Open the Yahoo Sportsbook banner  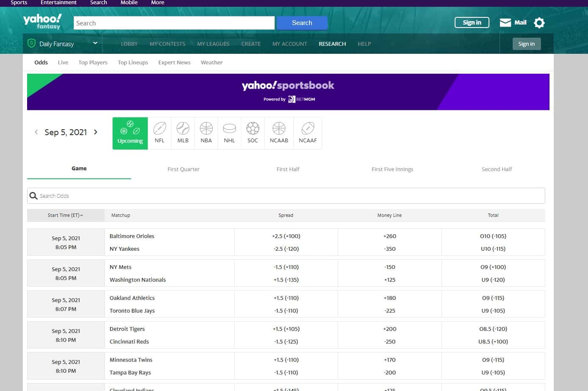[x=288, y=92]
